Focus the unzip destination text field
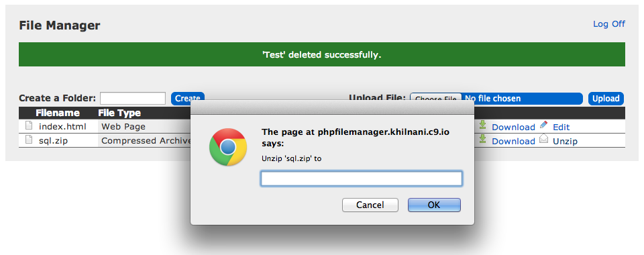The width and height of the screenshot is (644, 255). coord(362,178)
